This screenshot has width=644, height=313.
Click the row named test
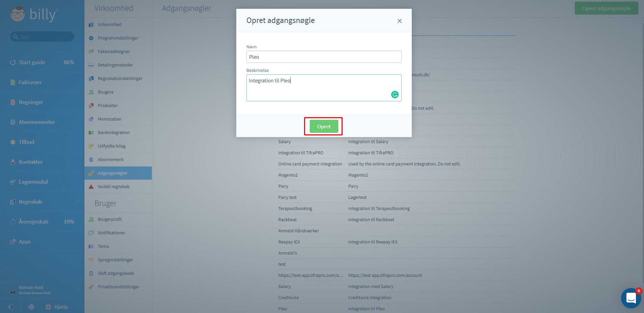click(x=397, y=264)
